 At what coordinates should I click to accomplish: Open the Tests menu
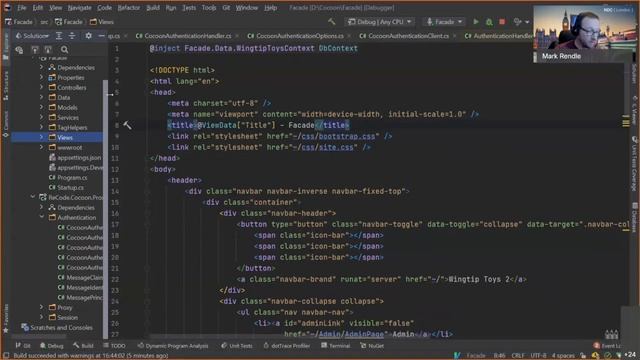(x=189, y=8)
